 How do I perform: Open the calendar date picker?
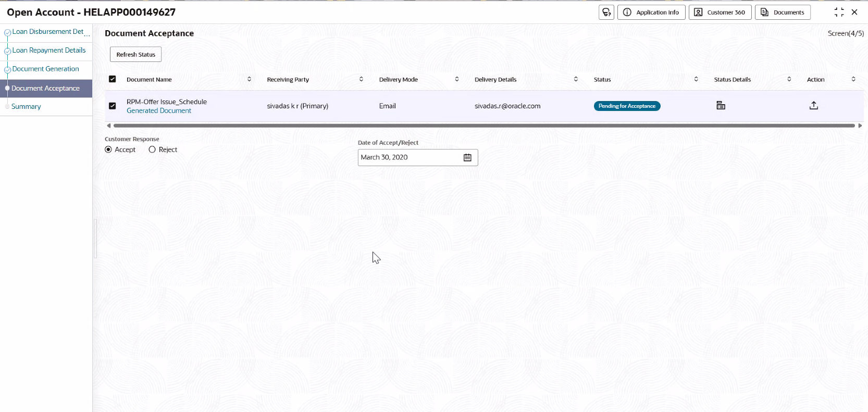467,157
